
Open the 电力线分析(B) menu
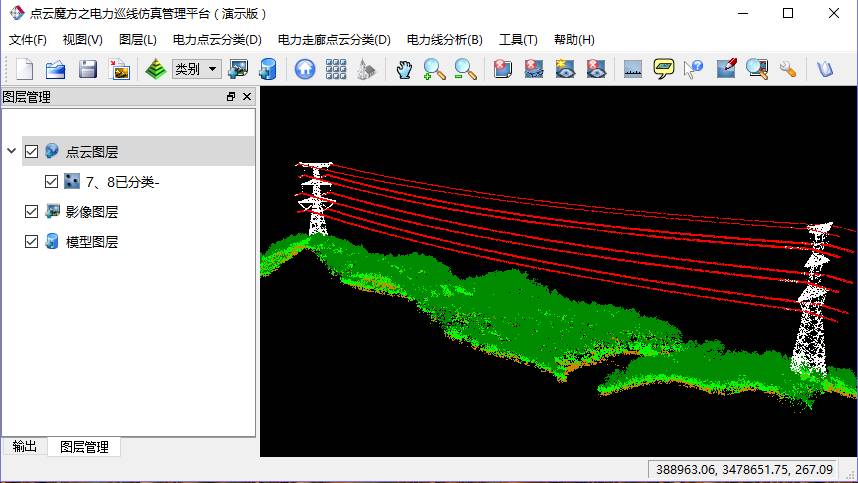click(444, 40)
